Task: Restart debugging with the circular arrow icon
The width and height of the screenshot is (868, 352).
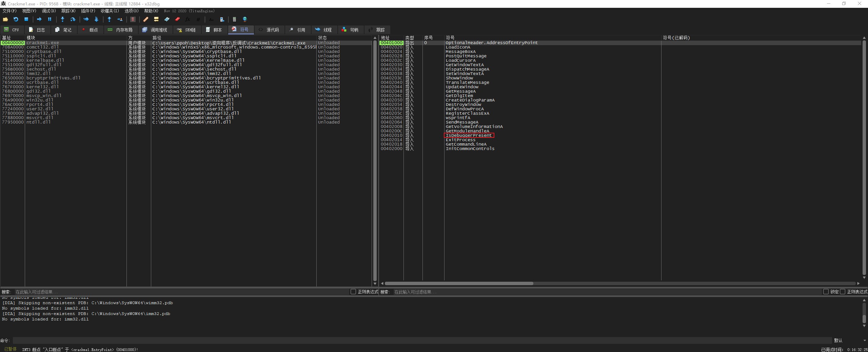Action: click(x=16, y=19)
